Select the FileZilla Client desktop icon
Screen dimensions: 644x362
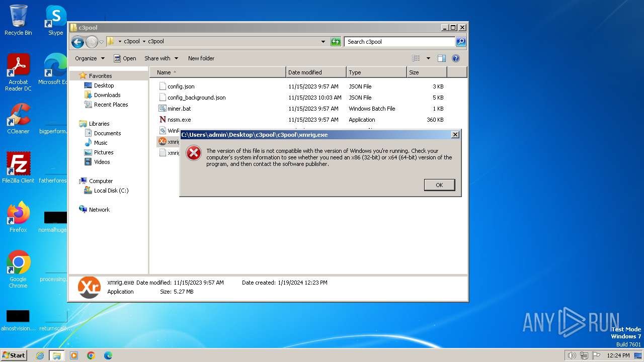(x=18, y=167)
